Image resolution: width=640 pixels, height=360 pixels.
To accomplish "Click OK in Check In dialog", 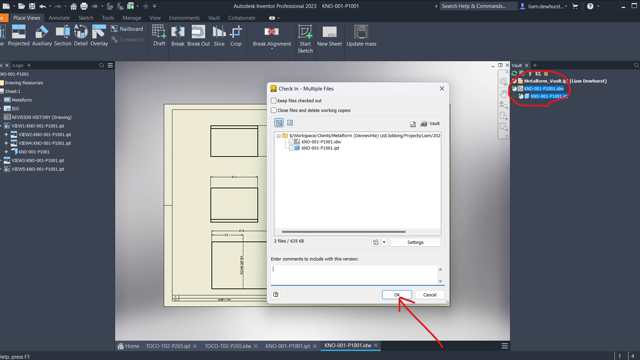I will [397, 295].
